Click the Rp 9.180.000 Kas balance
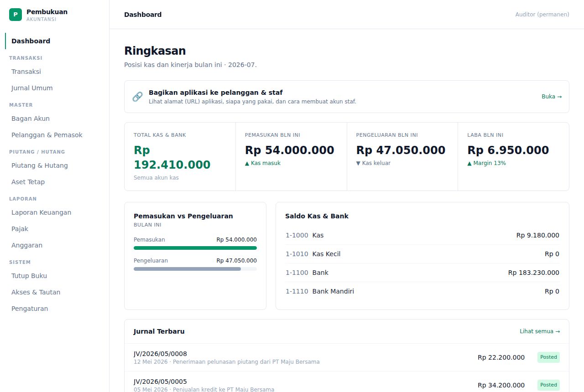 pos(538,235)
